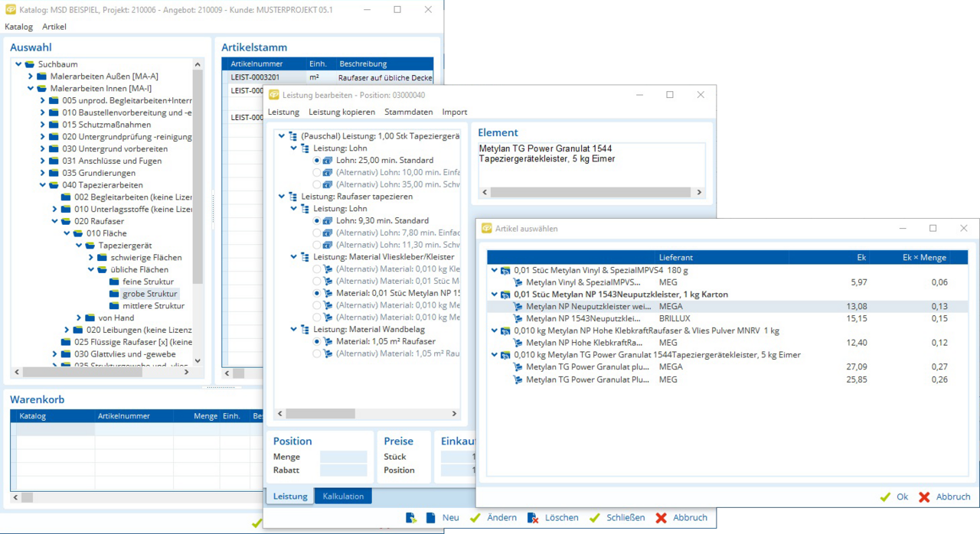
Task: Click the Löschen delete icon
Action: click(x=533, y=518)
